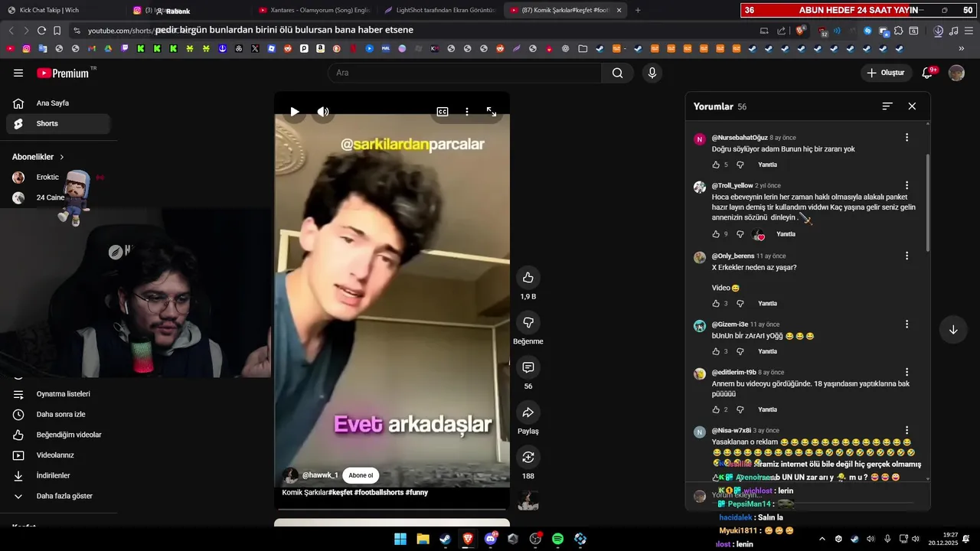980x551 pixels.
Task: Open Ana Sayfa in the sidebar
Action: [x=58, y=103]
